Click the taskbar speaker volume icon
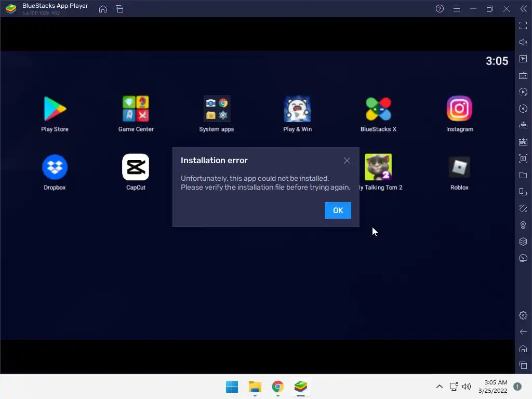The width and height of the screenshot is (532, 399). tap(467, 387)
